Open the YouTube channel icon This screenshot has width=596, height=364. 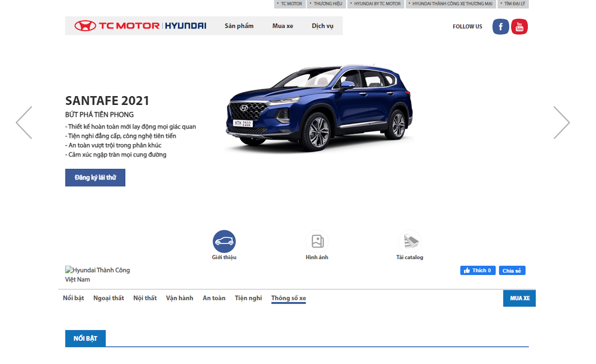pyautogui.click(x=519, y=27)
